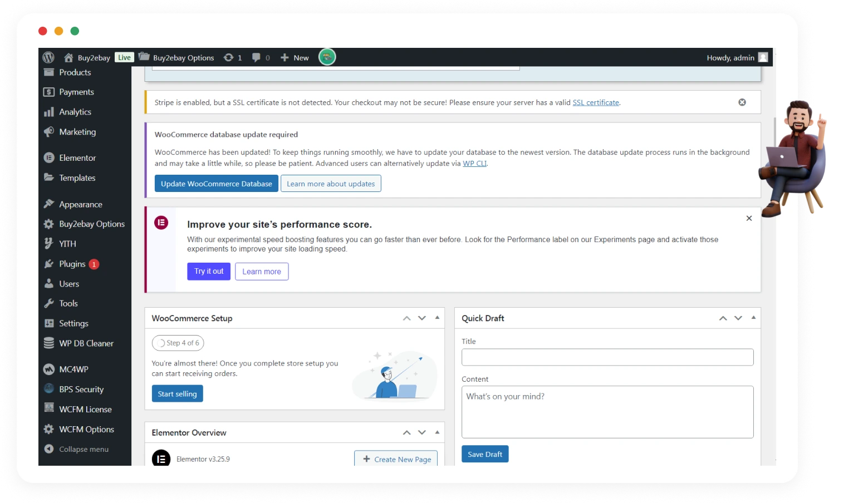Viewport: 868px width, 503px height.
Task: Move Elementor Overview widget down
Action: click(x=422, y=432)
